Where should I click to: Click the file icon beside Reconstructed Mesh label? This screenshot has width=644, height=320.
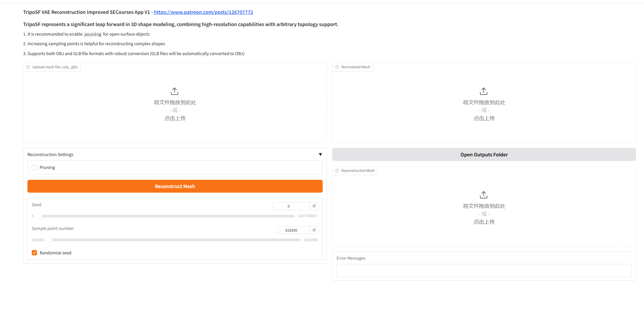click(x=337, y=171)
